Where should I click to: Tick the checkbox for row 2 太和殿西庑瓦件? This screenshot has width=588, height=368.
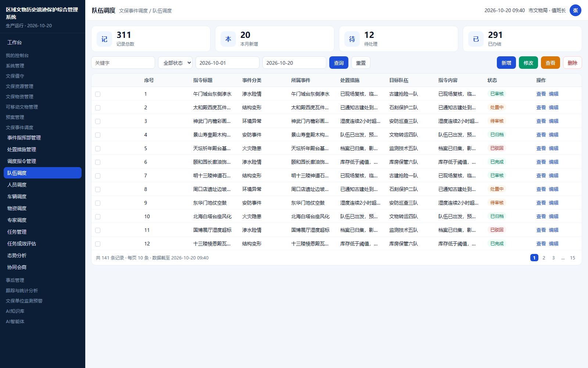98,108
